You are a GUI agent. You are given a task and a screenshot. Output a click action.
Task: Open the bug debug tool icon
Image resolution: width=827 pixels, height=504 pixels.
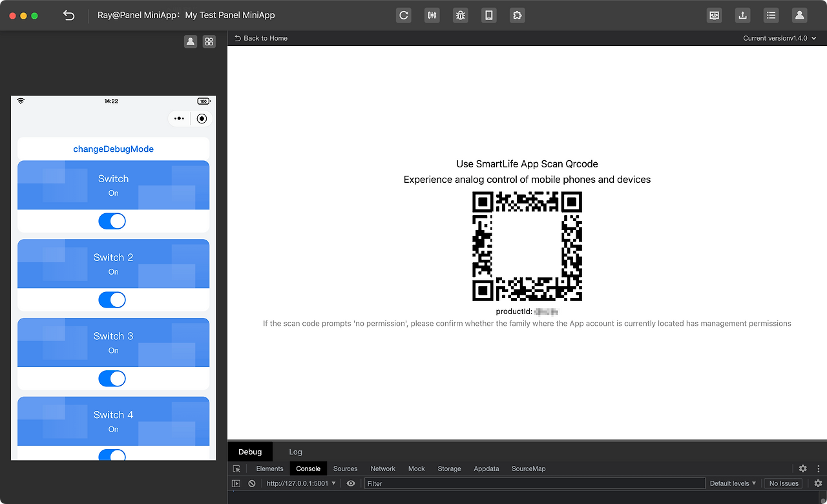461,15
